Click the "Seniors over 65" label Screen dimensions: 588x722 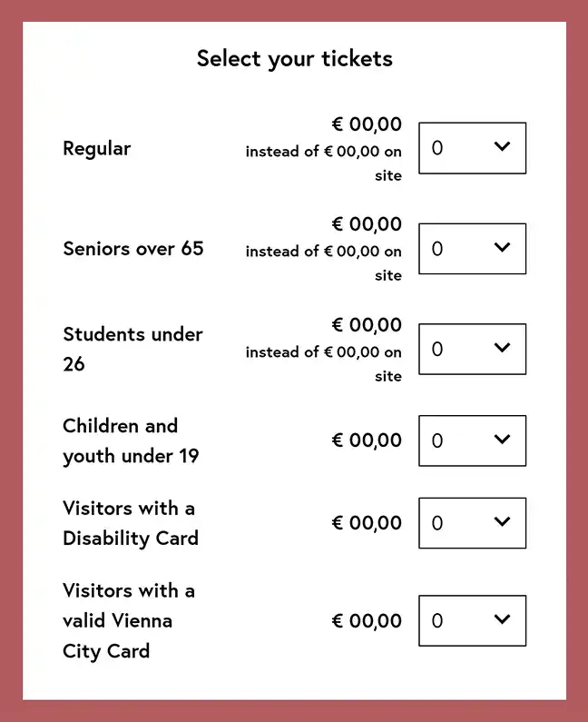point(133,248)
